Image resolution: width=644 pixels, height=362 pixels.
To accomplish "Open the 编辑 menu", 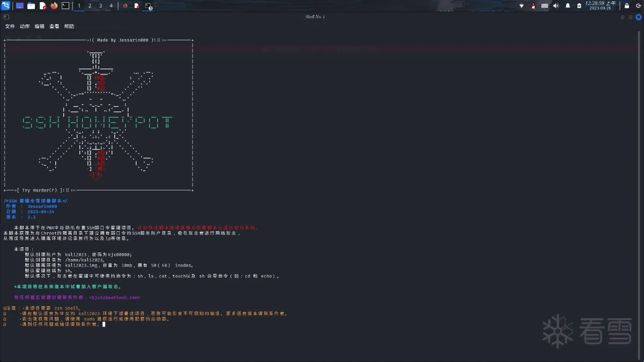I will (40, 26).
